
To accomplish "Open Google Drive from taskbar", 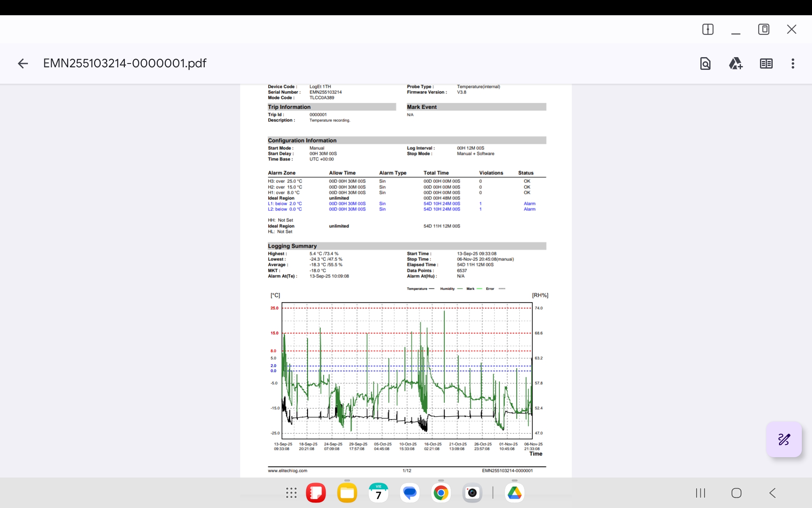I will [x=514, y=493].
